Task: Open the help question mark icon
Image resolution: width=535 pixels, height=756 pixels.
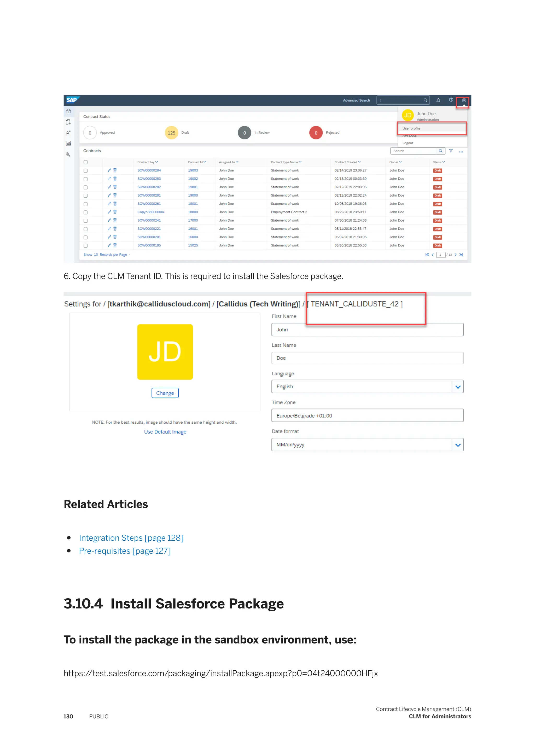Action: click(x=451, y=100)
